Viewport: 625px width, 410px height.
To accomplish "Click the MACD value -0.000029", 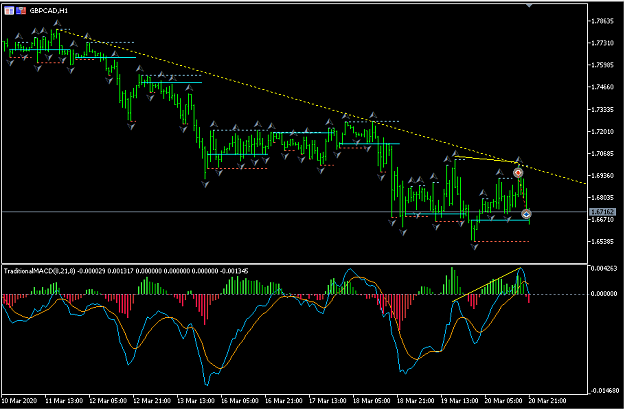I will [91, 271].
